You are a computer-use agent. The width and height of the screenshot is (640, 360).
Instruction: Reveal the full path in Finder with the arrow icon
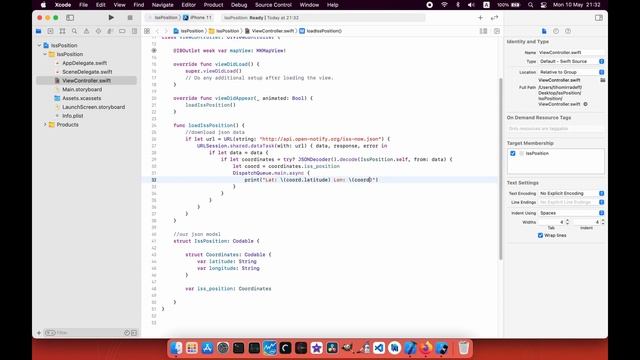click(585, 104)
